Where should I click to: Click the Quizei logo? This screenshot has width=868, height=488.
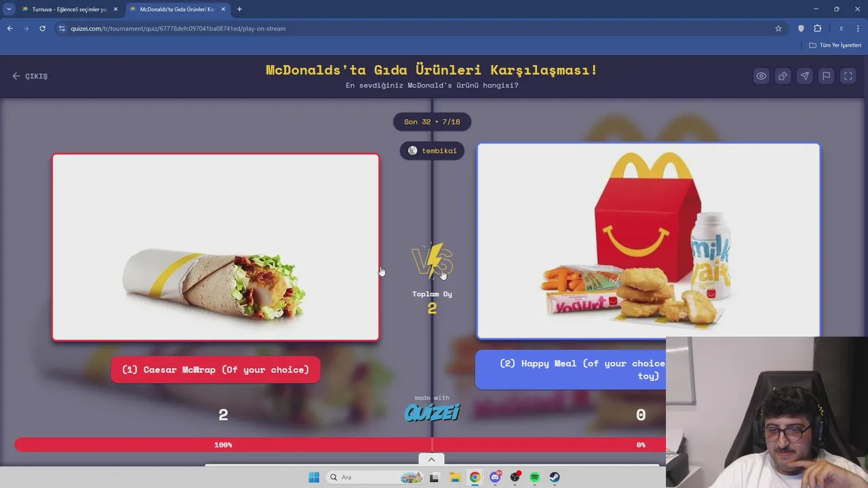click(432, 412)
